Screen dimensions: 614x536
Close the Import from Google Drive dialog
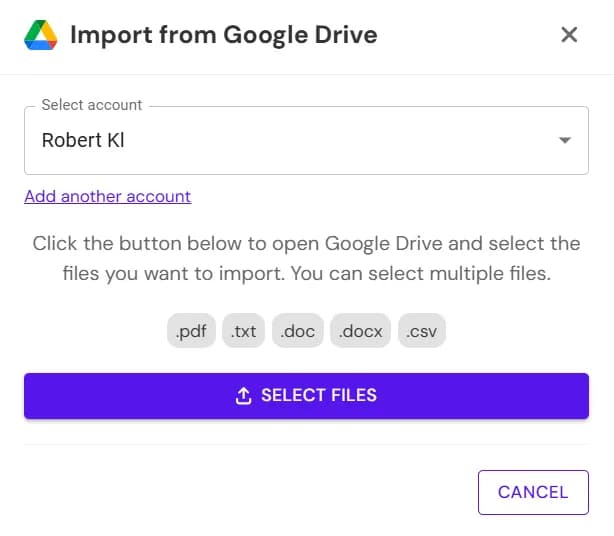(569, 34)
